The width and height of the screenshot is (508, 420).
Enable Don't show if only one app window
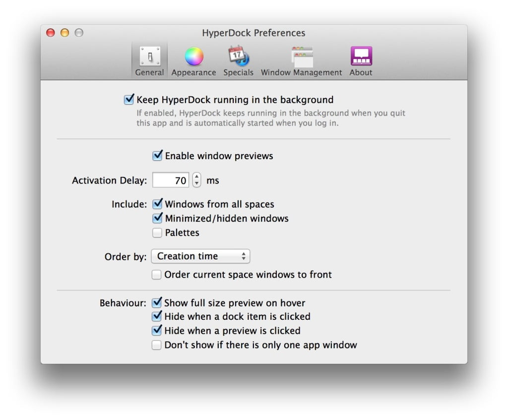click(156, 345)
